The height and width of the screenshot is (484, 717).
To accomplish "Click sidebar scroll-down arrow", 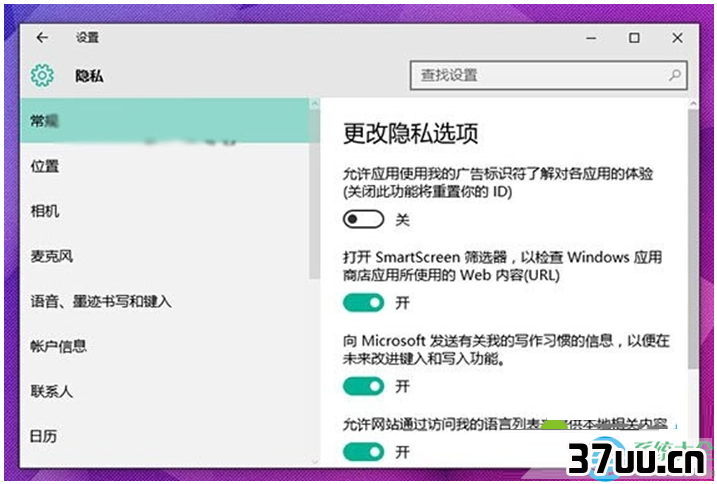I will coord(314,461).
